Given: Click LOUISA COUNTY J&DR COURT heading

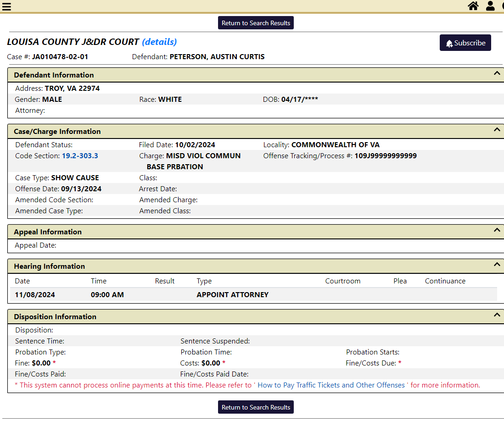Looking at the screenshot, I should click(73, 42).
